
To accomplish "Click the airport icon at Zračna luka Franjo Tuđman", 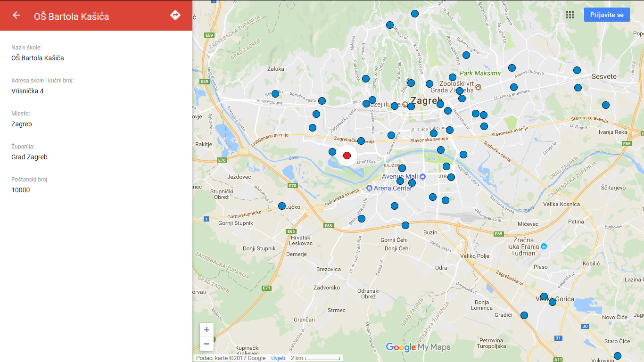I will 544,247.
